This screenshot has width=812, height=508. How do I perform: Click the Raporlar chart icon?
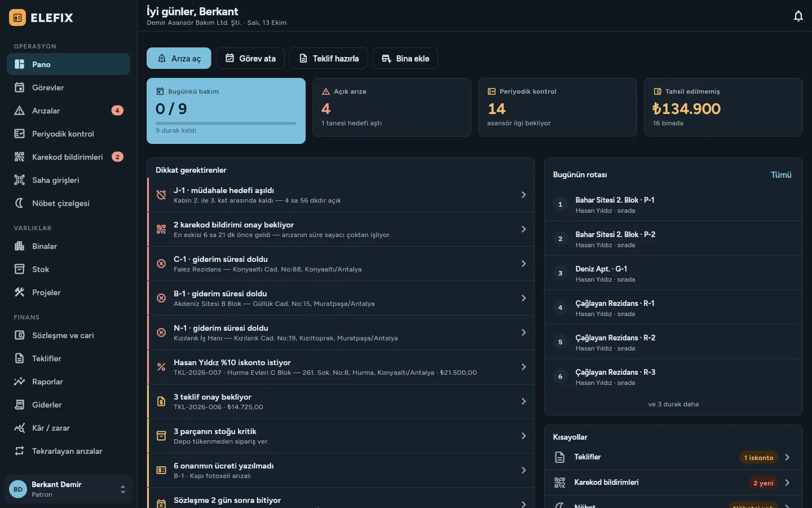tap(19, 382)
